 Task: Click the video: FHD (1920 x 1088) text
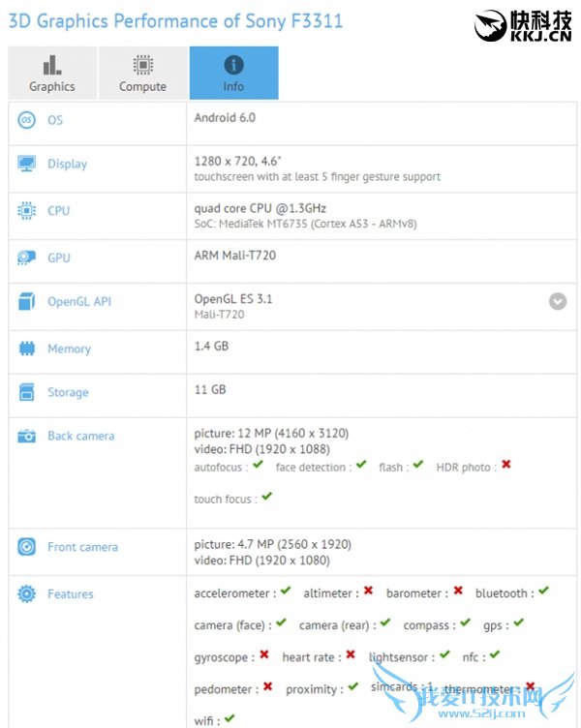pos(262,449)
